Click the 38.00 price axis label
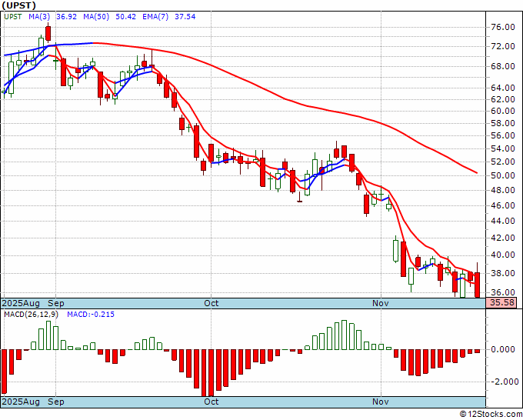Image resolution: width=523 pixels, height=420 pixels. coord(503,274)
